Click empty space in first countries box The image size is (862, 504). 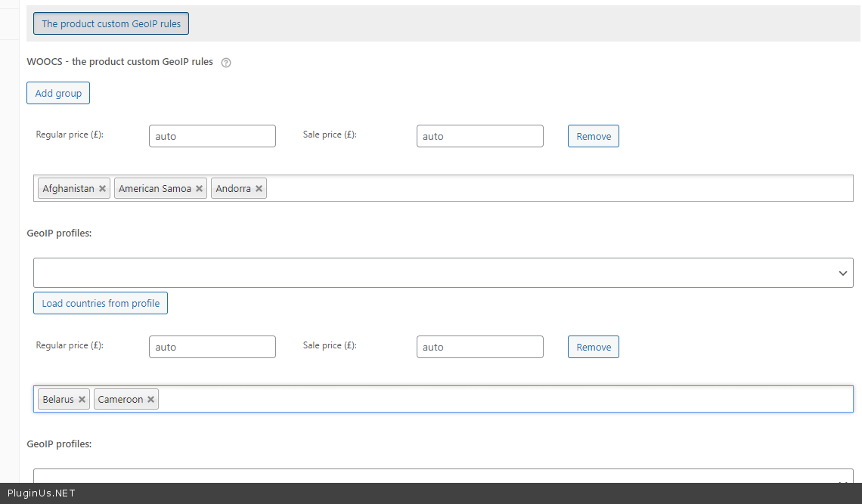tap(560, 189)
